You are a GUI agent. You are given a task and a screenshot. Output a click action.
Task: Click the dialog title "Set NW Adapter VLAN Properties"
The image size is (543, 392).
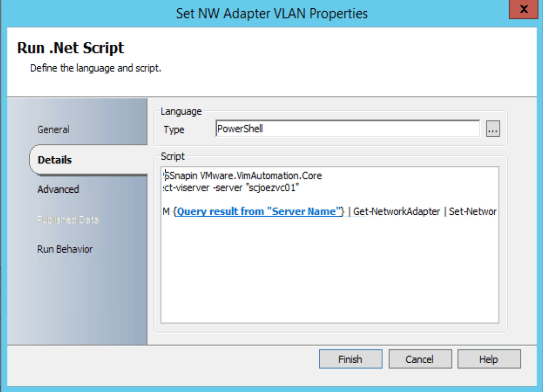272,14
